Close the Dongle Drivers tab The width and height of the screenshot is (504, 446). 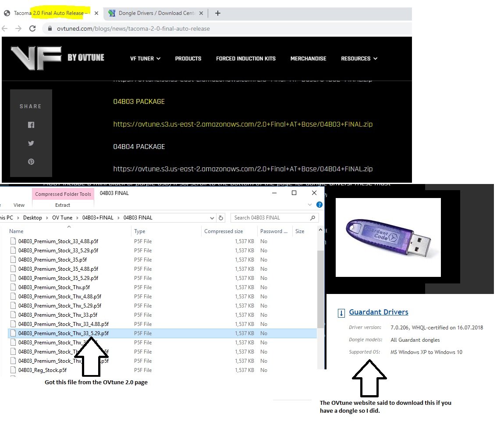(x=201, y=13)
